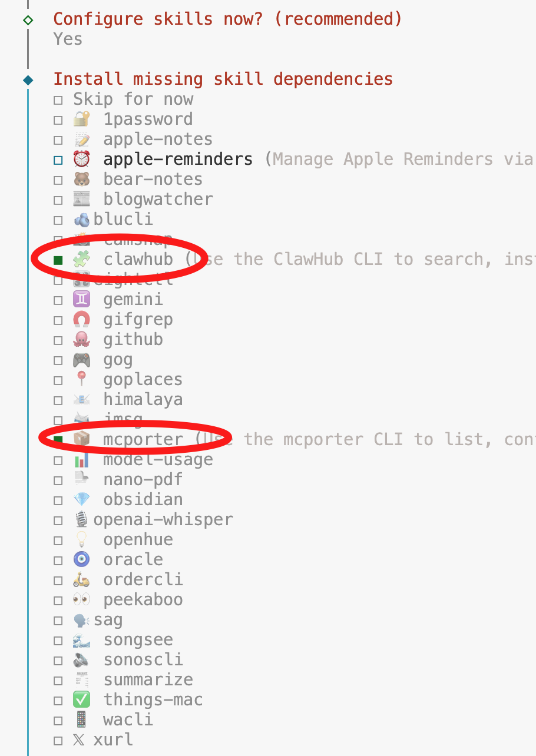The height and width of the screenshot is (756, 536).
Task: Check the Skip for now checkbox
Action: pyautogui.click(x=58, y=100)
